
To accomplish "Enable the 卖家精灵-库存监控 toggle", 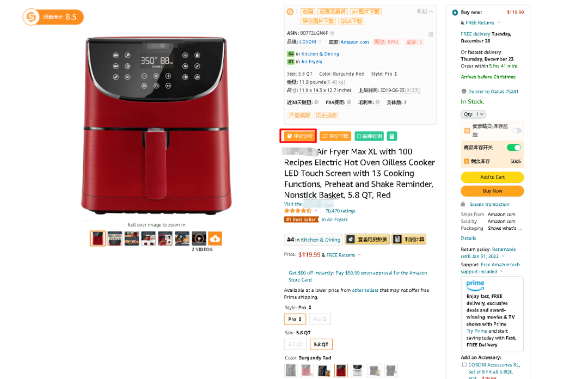I will click(x=517, y=131).
